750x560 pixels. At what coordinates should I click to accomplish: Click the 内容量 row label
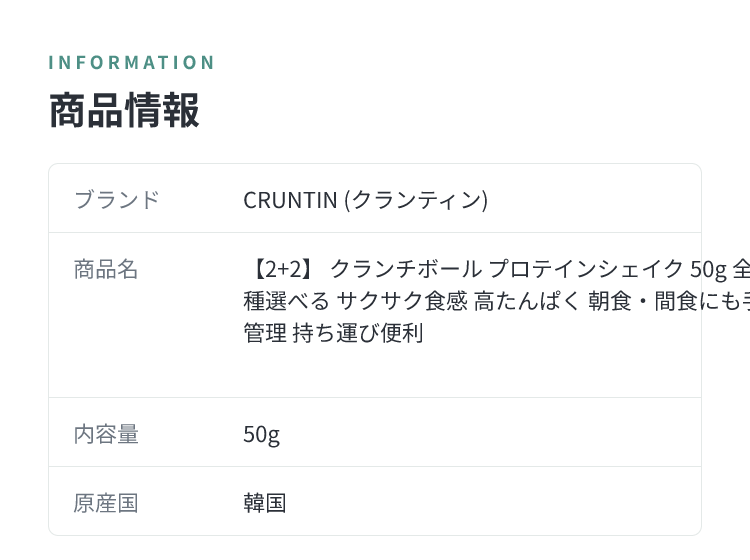point(106,434)
